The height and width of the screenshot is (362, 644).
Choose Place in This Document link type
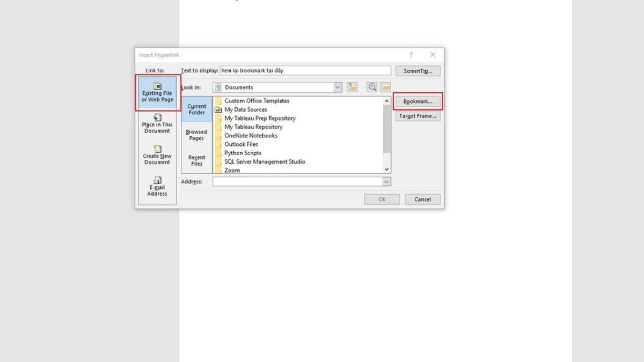coord(157,124)
